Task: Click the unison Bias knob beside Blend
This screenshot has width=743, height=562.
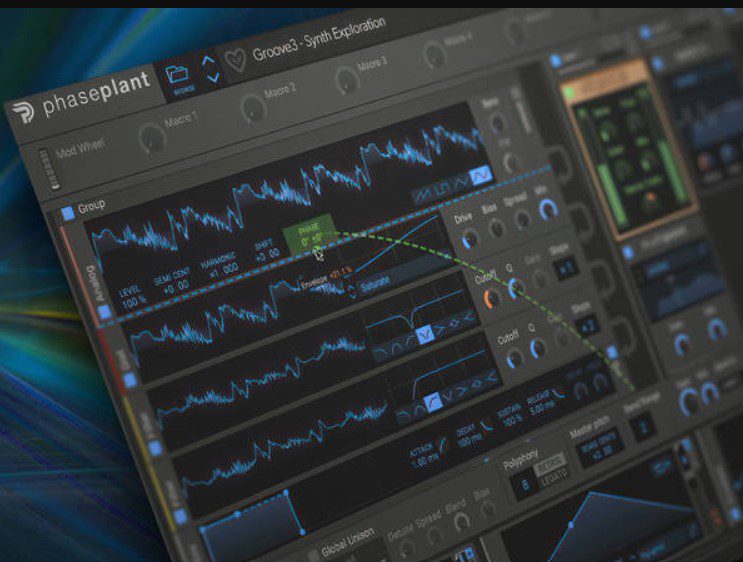Action: 486,509
